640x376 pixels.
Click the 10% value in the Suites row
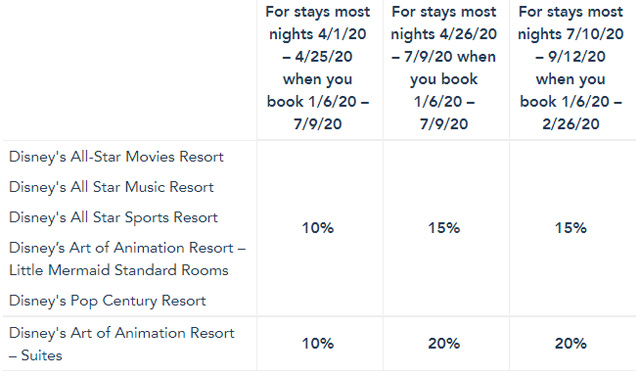point(318,343)
